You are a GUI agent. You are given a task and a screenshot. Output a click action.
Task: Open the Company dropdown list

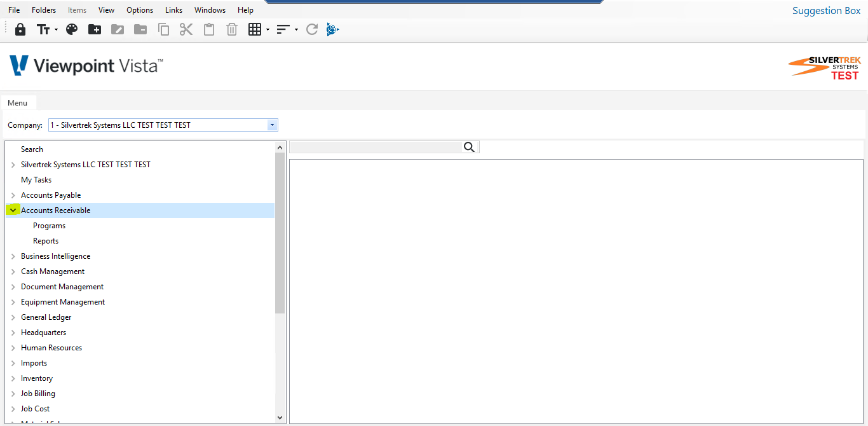click(272, 125)
